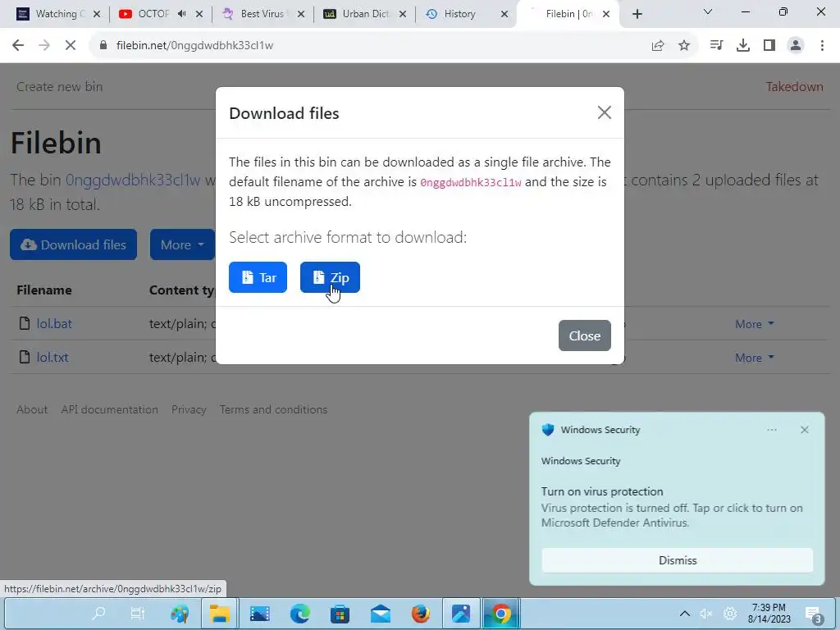Select the Filename column header
The image size is (840, 630).
click(x=44, y=290)
